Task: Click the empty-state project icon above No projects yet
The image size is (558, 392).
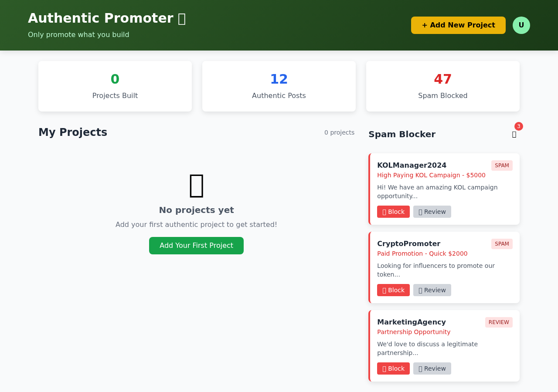Action: point(196,186)
